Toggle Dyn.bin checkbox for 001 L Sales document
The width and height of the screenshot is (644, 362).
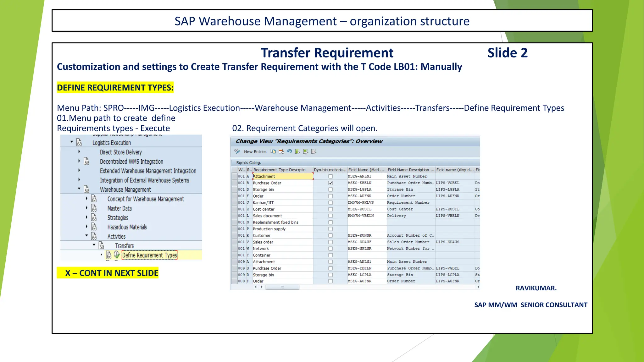pos(330,216)
